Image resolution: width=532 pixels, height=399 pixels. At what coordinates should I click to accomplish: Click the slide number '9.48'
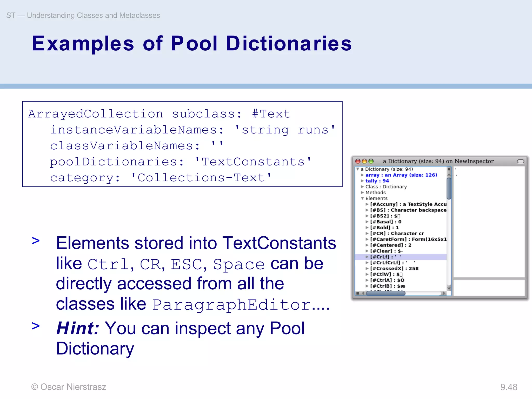(x=509, y=387)
